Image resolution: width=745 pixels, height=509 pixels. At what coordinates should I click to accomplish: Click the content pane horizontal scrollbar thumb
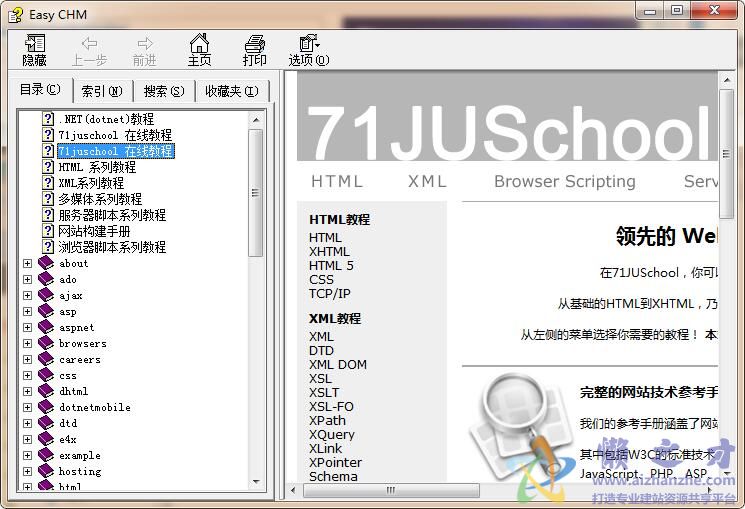pos(391,490)
